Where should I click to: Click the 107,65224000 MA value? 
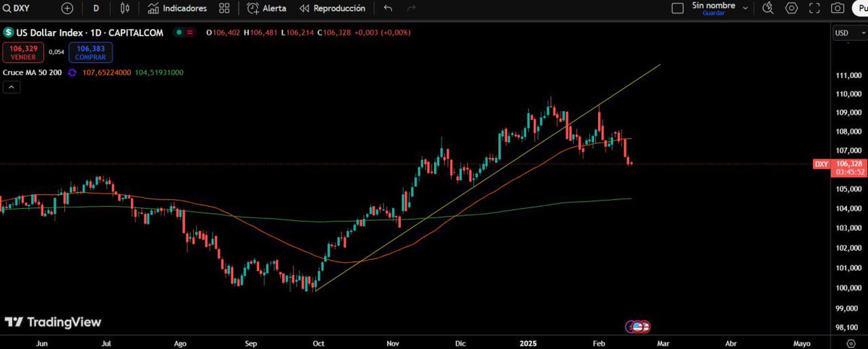(107, 72)
